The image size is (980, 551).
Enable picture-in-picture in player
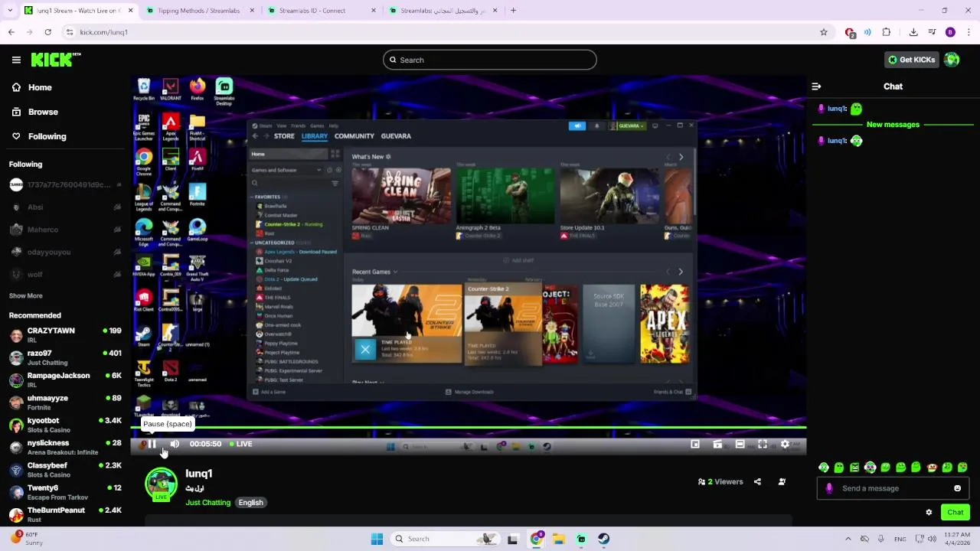tap(695, 444)
